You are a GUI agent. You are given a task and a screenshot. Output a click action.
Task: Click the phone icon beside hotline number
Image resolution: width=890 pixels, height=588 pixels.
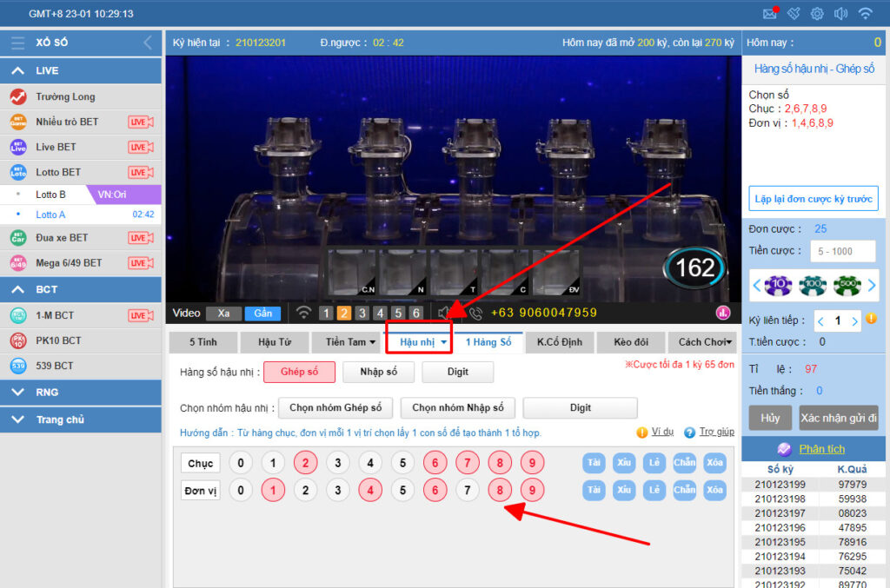[475, 313]
